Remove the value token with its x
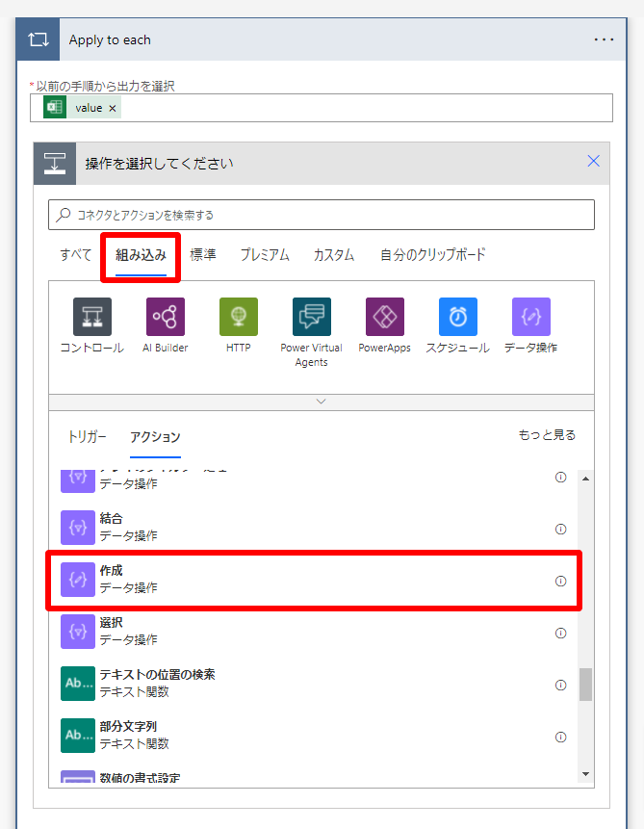This screenshot has height=829, width=644. point(112,109)
